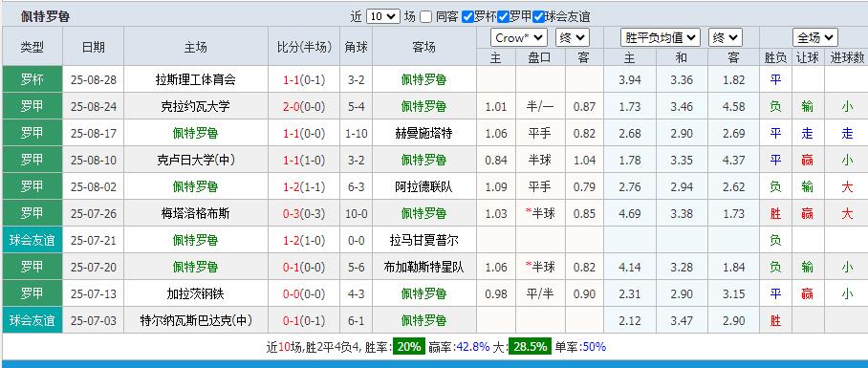Click the home odds value 4.69
The image size is (868, 368).
point(629,213)
